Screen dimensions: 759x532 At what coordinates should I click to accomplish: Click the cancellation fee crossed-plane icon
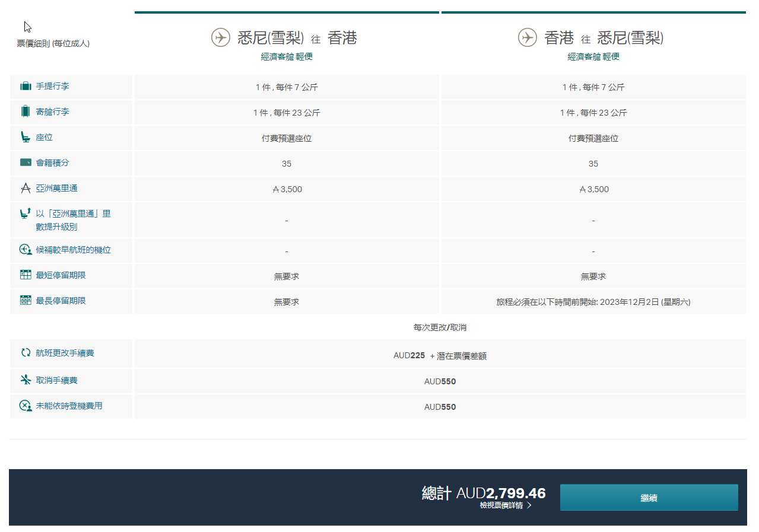coord(26,380)
